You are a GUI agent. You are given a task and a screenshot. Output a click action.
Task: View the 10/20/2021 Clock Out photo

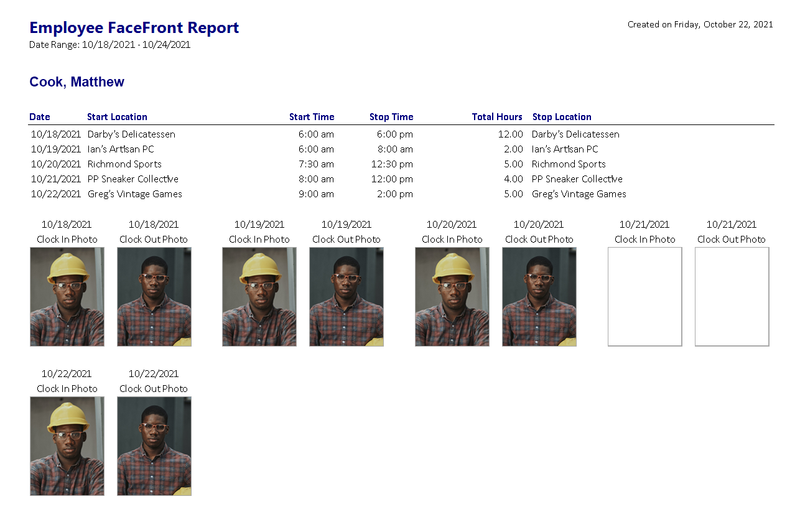click(x=539, y=296)
